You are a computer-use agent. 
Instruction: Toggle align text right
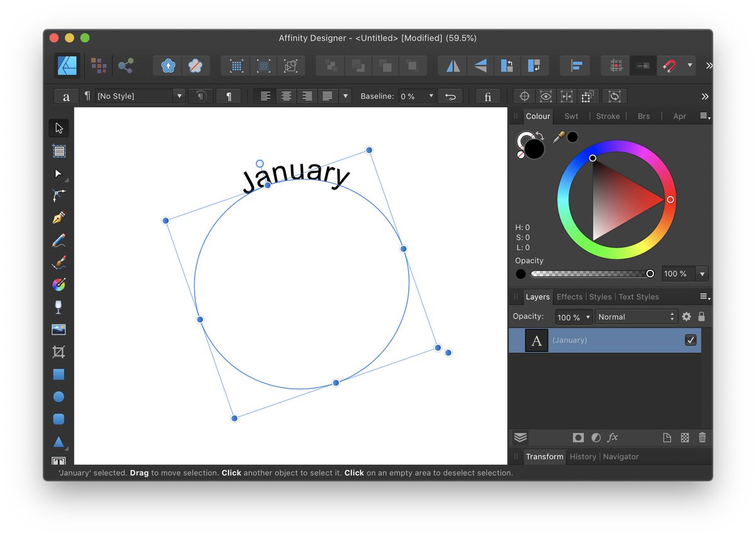click(x=307, y=96)
